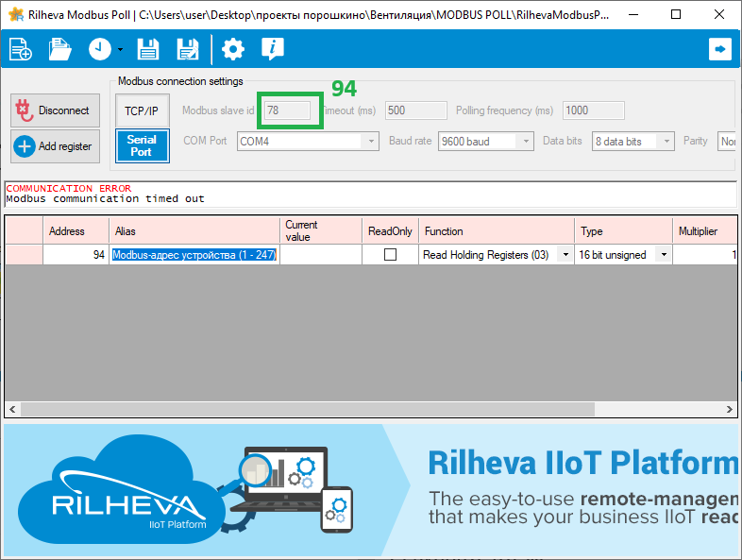Select TCP/IP connection mode
This screenshot has height=560, width=742.
click(x=141, y=110)
